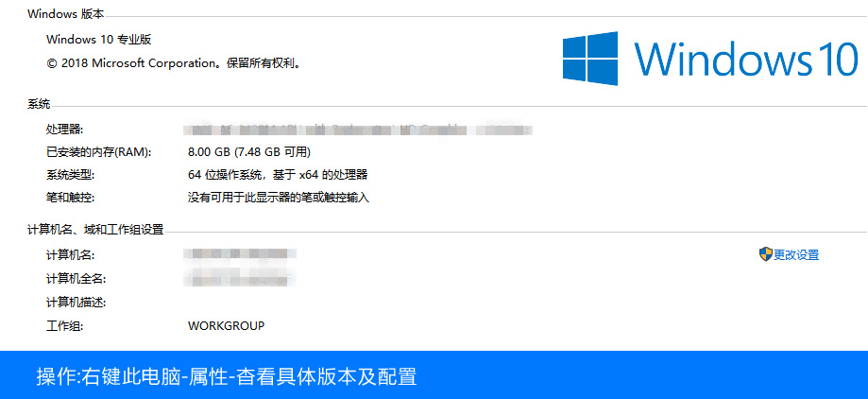Click the 已安装的内存(RAM) label
The width and height of the screenshot is (868, 399).
(x=98, y=151)
